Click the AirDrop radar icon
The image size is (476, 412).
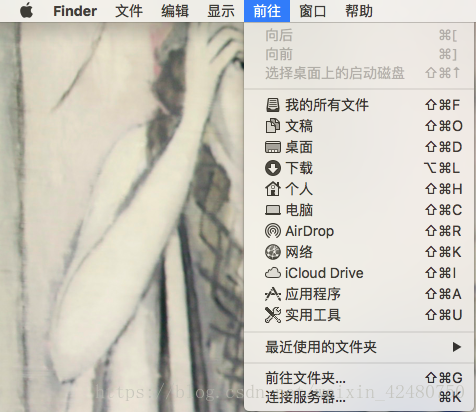coord(273,231)
